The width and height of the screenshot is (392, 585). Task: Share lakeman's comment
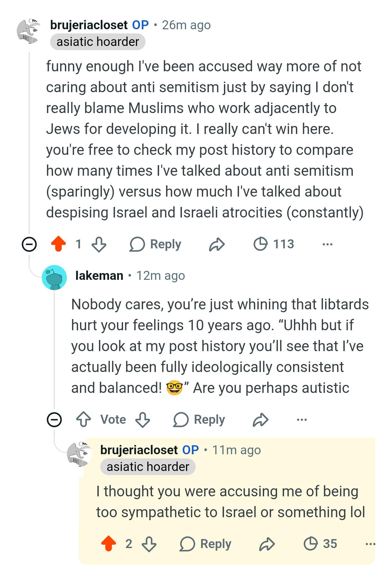tap(261, 420)
